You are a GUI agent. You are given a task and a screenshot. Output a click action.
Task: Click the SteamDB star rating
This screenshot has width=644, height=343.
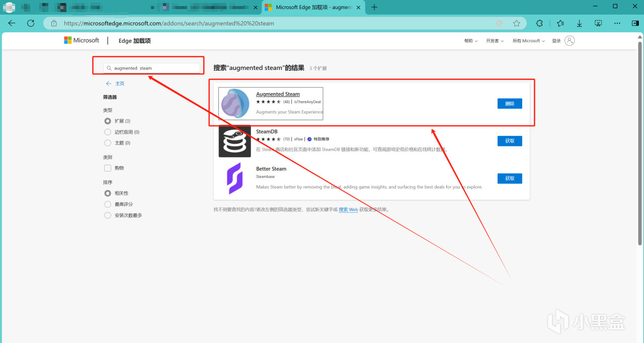tap(268, 139)
